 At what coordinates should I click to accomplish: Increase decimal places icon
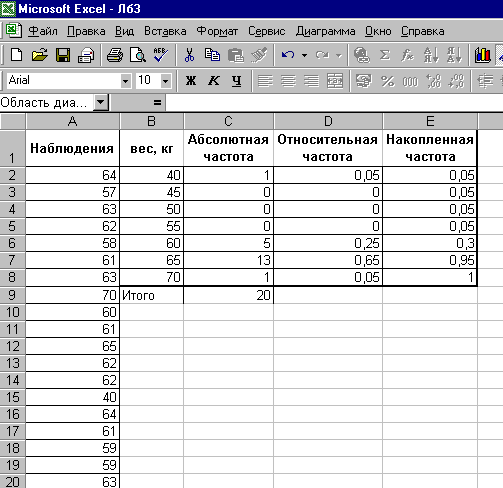433,81
